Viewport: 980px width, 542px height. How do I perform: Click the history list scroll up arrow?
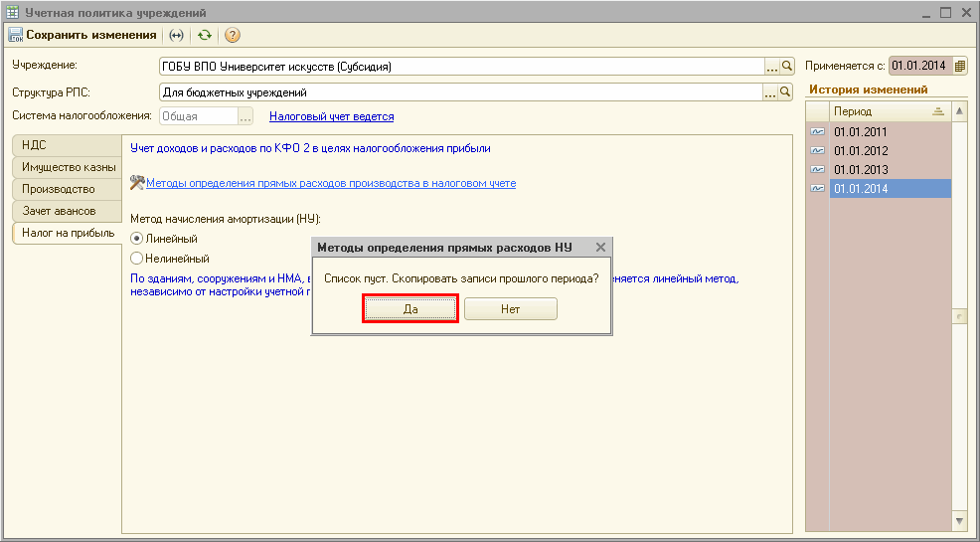[x=960, y=111]
